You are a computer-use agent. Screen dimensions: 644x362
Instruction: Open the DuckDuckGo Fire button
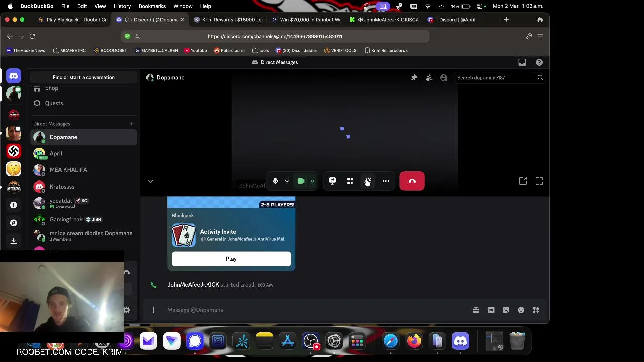pyautogui.click(x=540, y=20)
